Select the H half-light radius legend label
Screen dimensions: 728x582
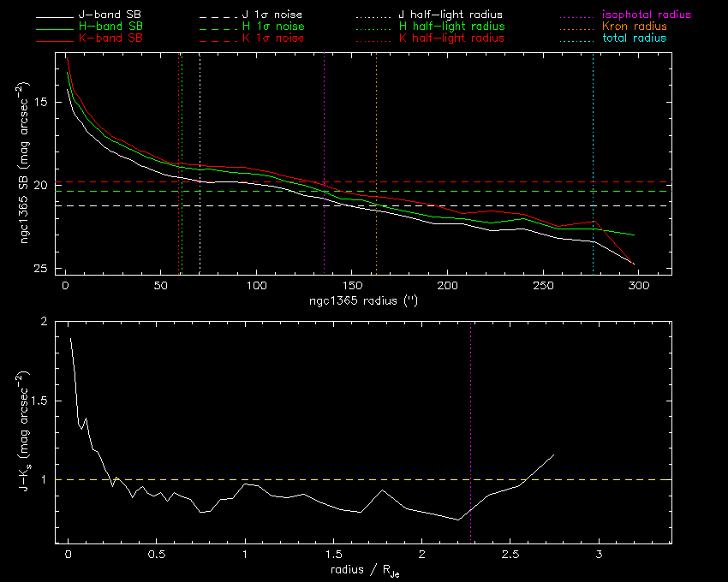pos(451,27)
